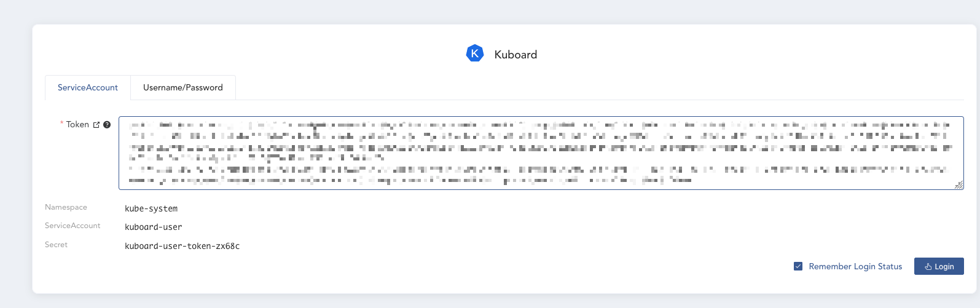The image size is (980, 308).
Task: Open the Token external link icon
Action: [x=96, y=125]
